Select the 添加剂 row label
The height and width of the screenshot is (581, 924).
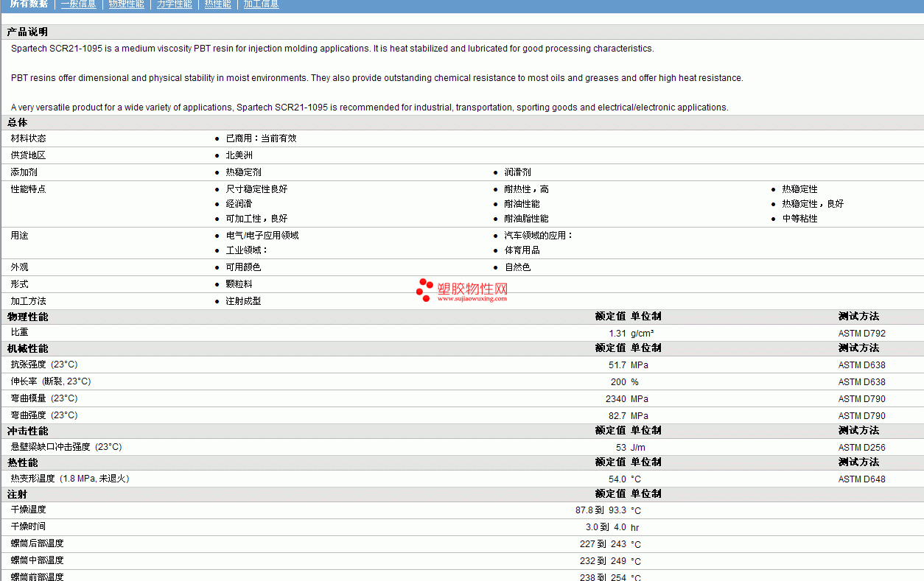tap(24, 172)
